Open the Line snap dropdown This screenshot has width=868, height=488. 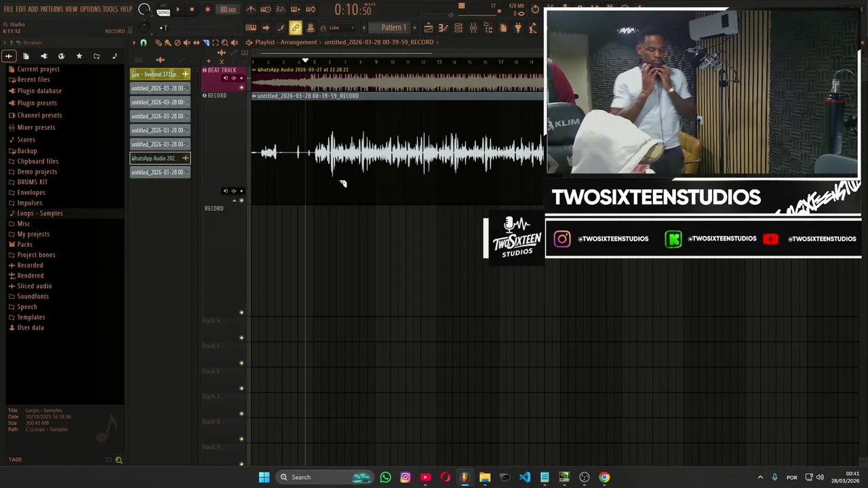click(341, 28)
